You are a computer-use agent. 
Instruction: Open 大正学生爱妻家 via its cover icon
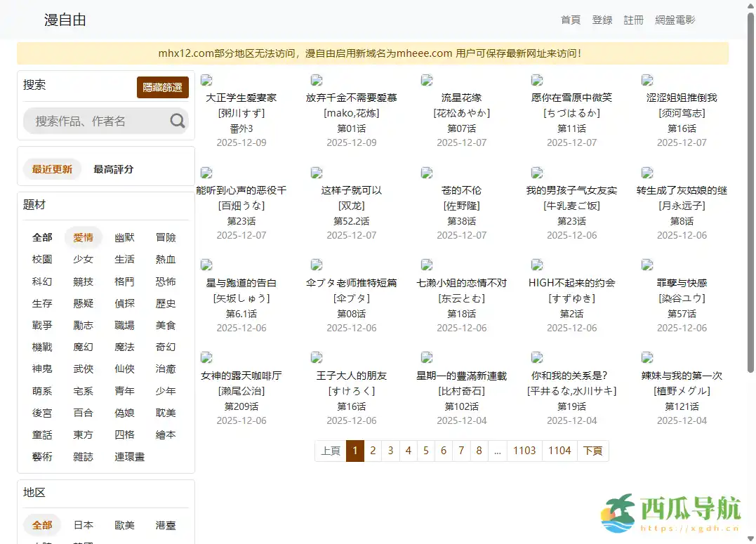(206, 79)
